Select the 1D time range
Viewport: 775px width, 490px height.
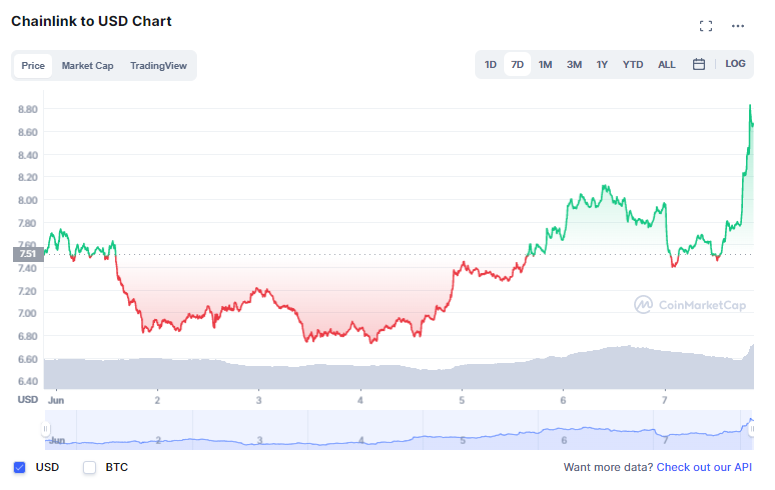[x=490, y=65]
